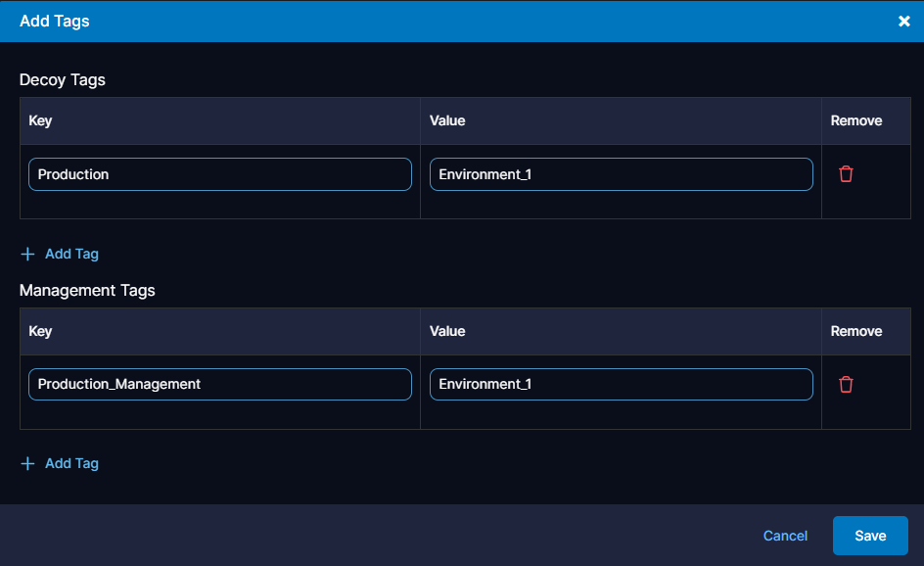Click the Add Tag link below Management Tags

pos(71,464)
